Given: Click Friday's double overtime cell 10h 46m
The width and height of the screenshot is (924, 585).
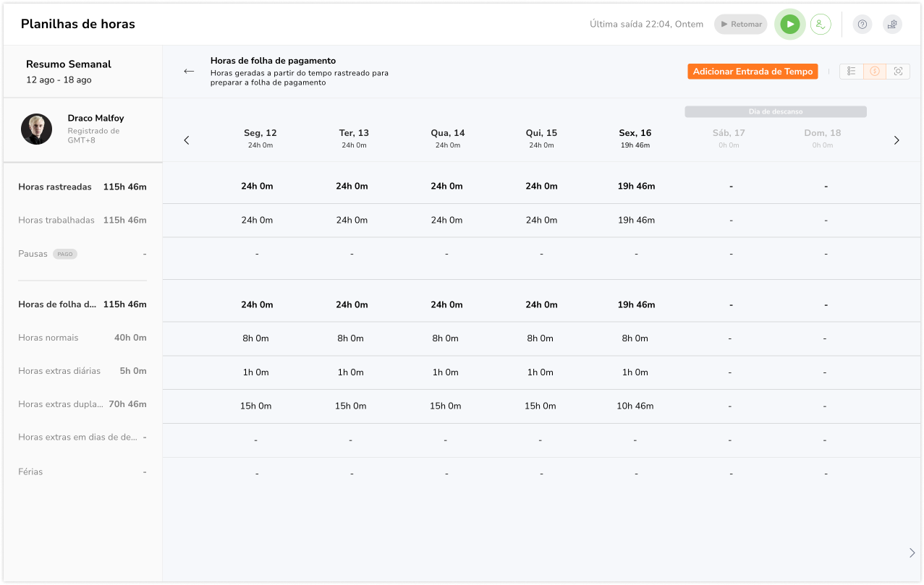Looking at the screenshot, I should click(635, 406).
